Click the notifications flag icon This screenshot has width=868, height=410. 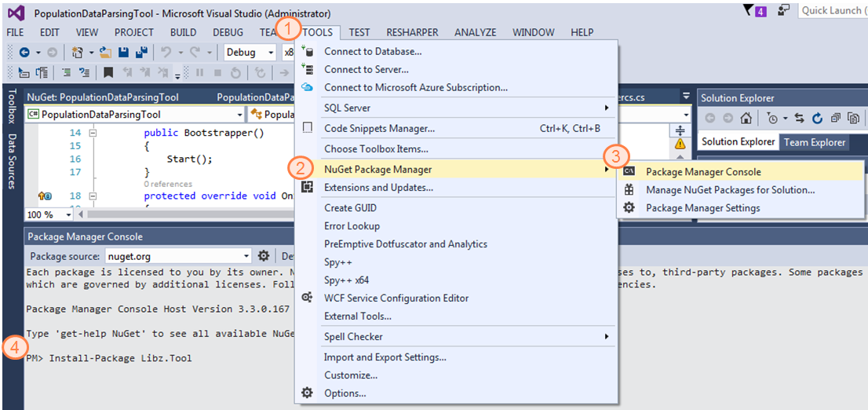click(x=749, y=10)
